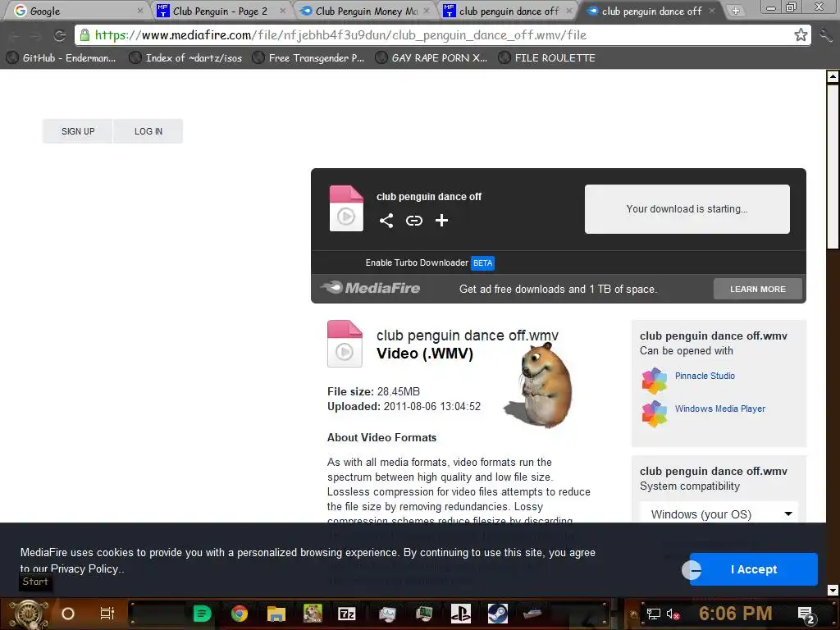This screenshot has width=840, height=630.
Task: Open 7-Zip from the taskbar
Action: pyautogui.click(x=347, y=614)
